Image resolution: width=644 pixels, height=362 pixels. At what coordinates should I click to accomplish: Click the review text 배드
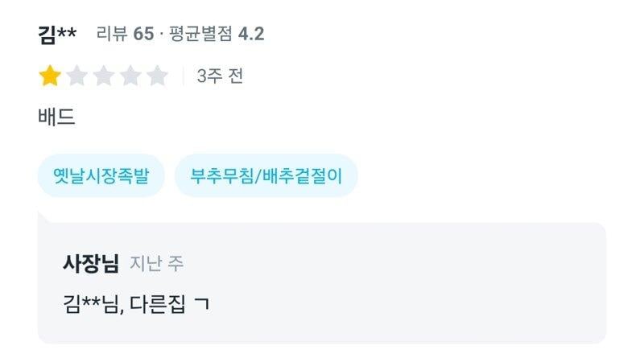[x=56, y=117]
